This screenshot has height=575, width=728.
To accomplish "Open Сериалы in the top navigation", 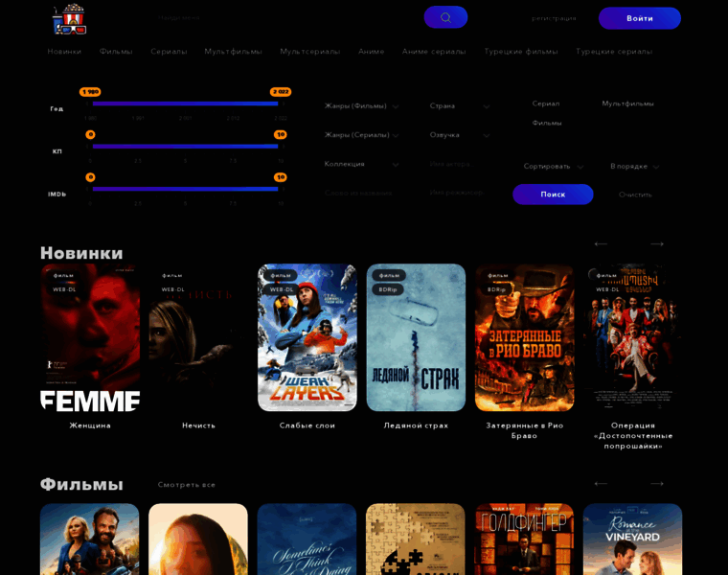I will click(169, 52).
